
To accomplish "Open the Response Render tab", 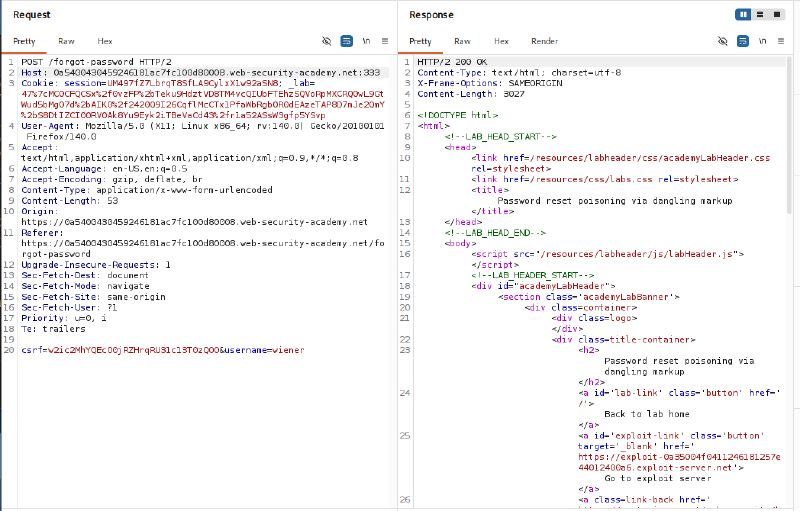I will click(x=544, y=41).
